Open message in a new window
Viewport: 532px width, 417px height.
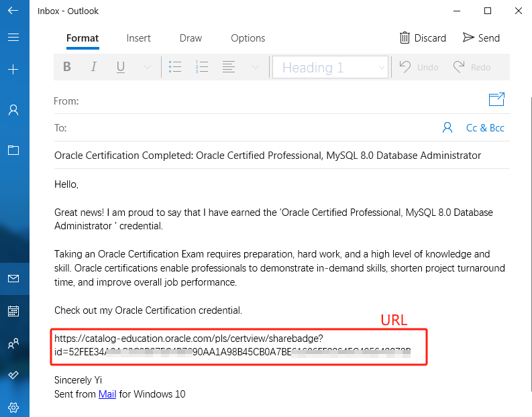496,99
